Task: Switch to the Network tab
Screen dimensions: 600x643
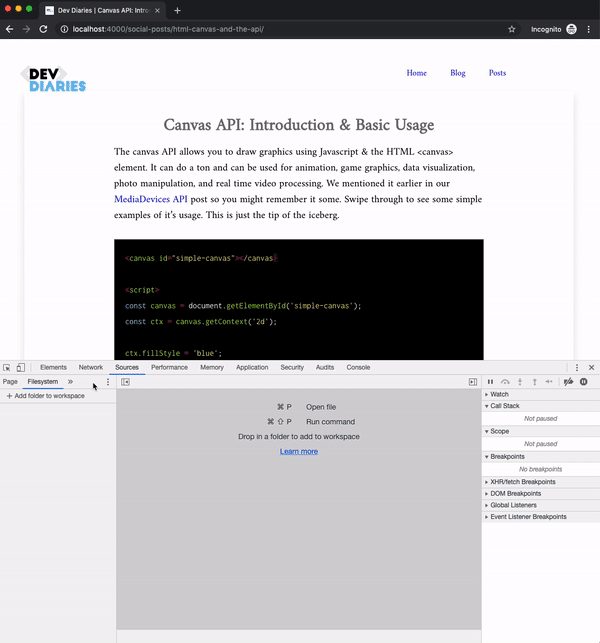Action: (91, 367)
